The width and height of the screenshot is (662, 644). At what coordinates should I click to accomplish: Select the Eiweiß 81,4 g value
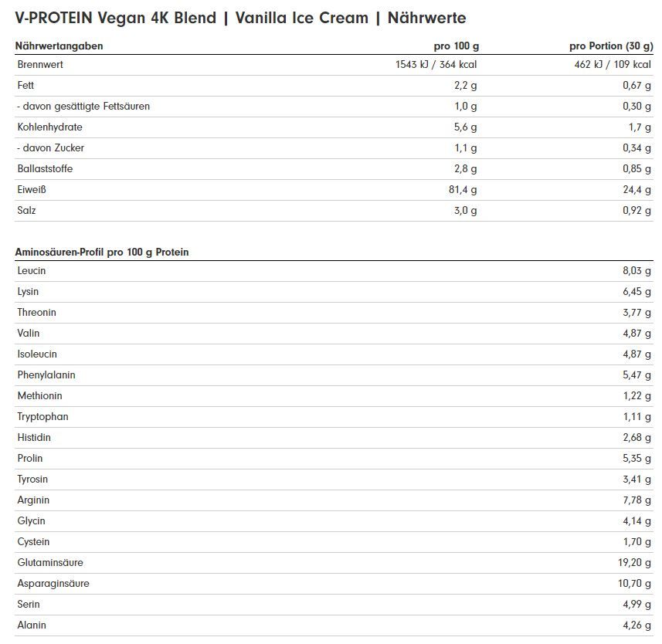point(463,189)
